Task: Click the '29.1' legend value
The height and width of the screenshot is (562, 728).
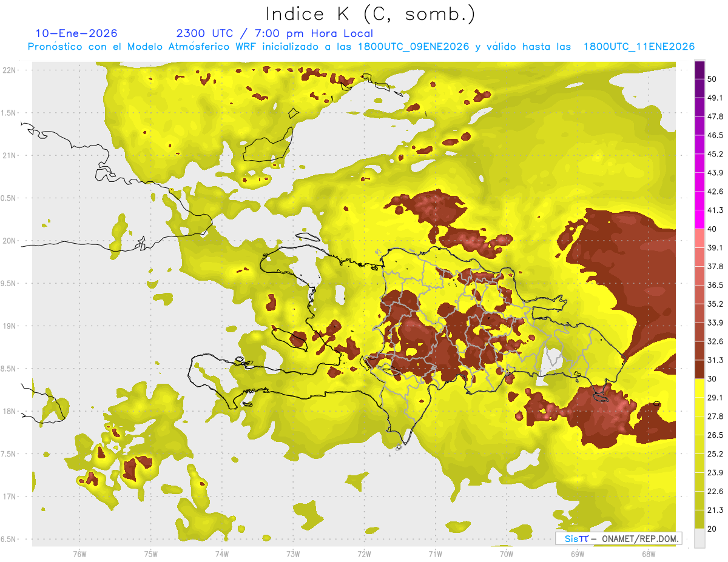Action: coord(715,398)
